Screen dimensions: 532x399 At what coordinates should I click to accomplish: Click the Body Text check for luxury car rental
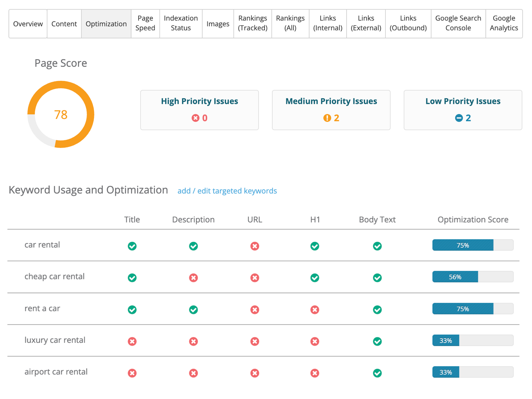click(x=377, y=341)
